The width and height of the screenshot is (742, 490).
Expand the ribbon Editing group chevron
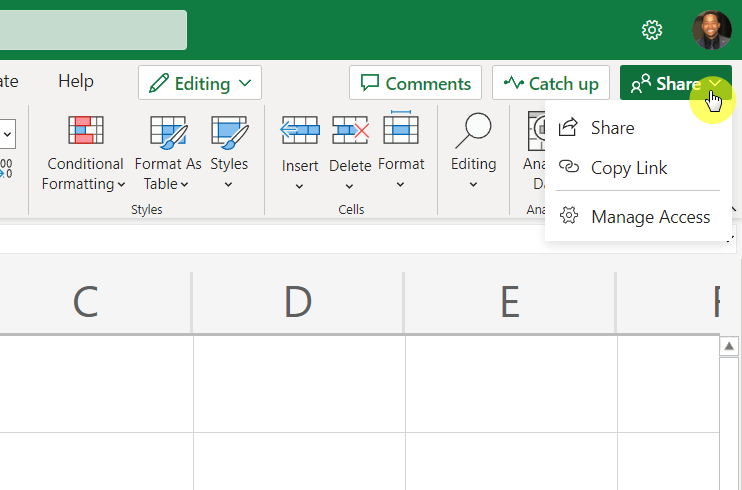click(x=473, y=185)
